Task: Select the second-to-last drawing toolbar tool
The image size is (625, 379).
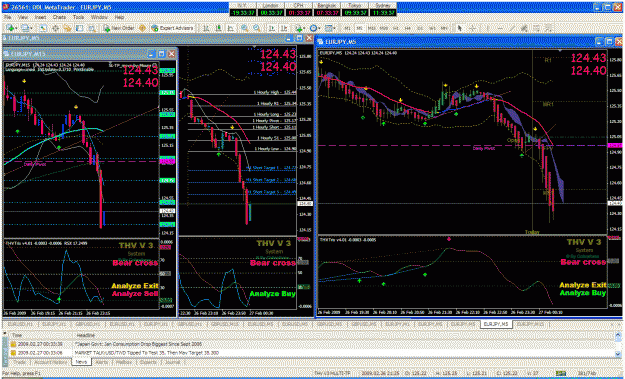Action: click(x=537, y=28)
